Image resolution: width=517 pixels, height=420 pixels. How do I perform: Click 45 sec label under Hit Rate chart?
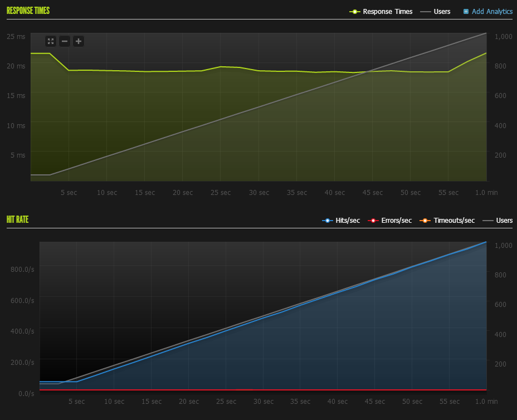(375, 402)
